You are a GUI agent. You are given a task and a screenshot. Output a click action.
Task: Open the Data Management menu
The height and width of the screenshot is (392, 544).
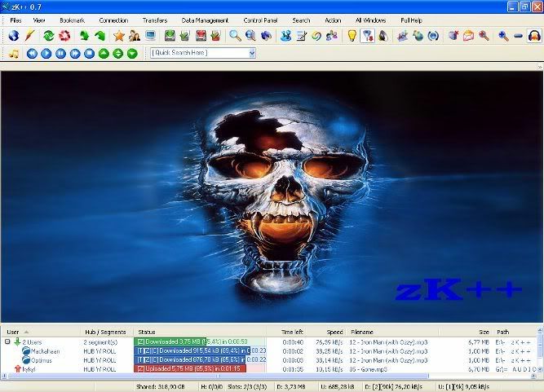coord(205,20)
